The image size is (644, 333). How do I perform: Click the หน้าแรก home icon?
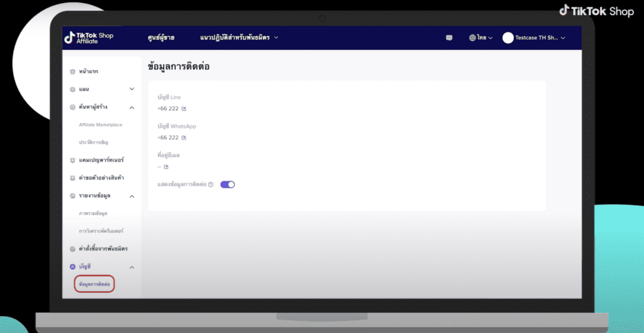(73, 72)
